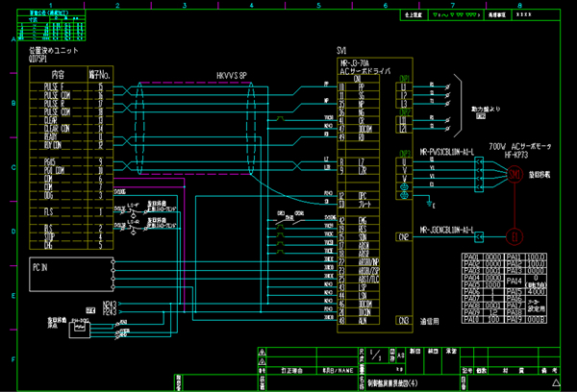
Task: Click the ACサーボドライバ text
Action: pos(364,71)
